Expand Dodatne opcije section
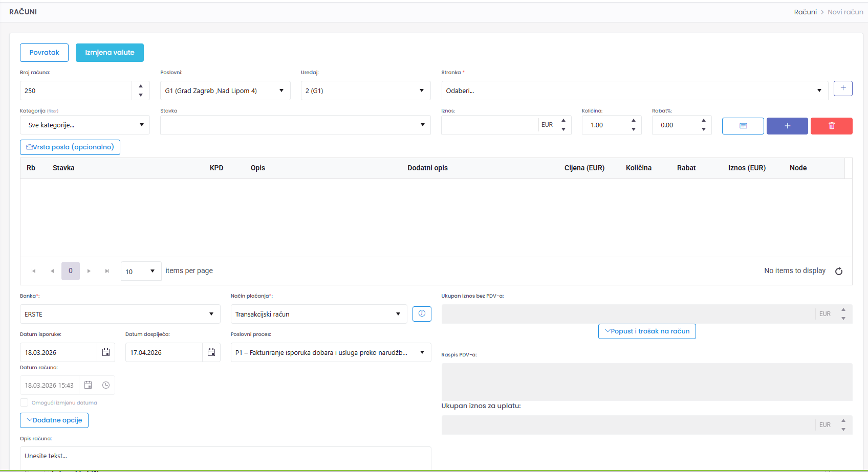 [54, 420]
